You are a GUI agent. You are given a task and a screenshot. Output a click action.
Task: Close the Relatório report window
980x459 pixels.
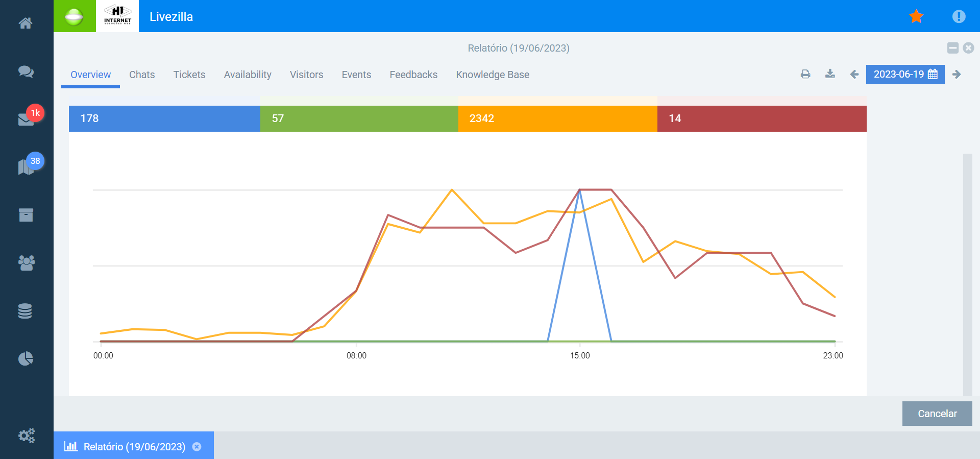pos(968,48)
